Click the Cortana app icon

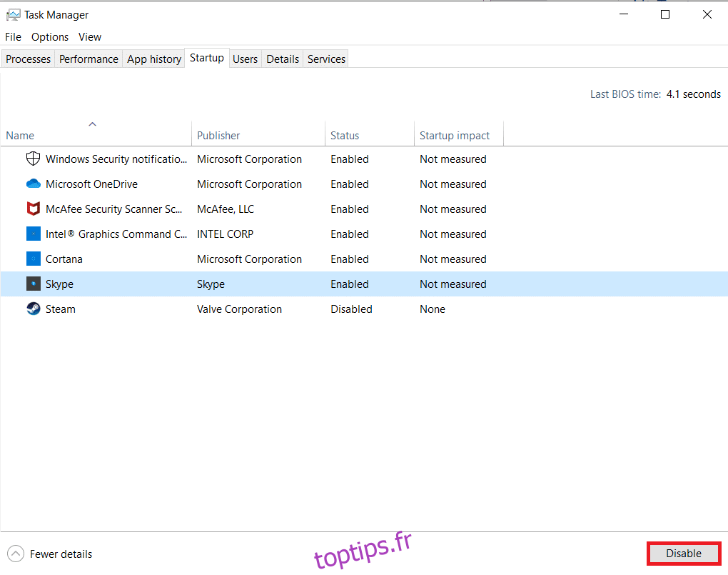33,259
